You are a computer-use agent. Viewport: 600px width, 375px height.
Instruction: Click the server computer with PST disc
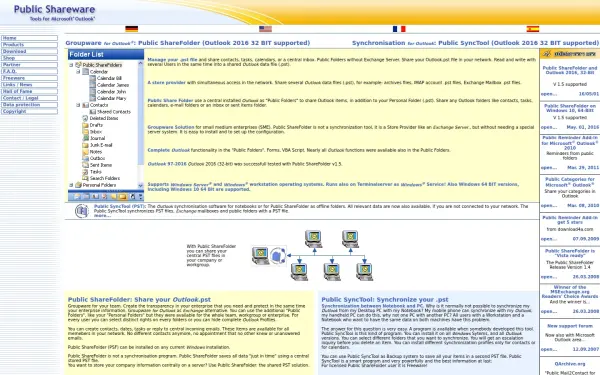[269, 256]
